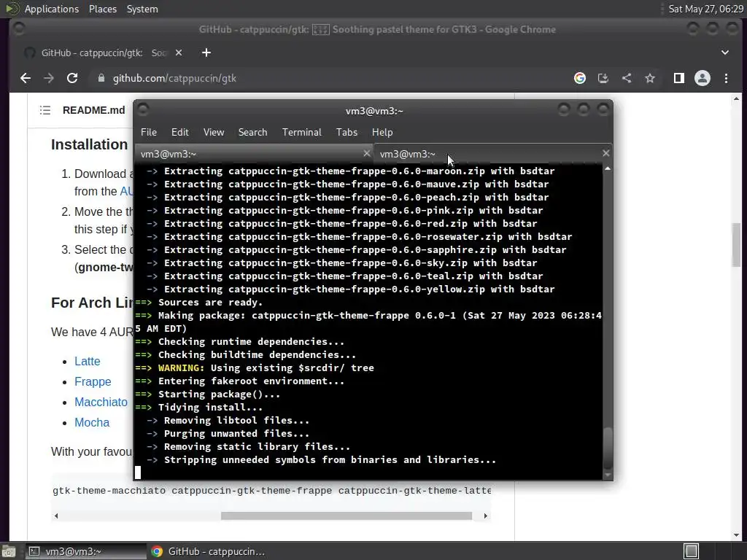Toggle Chrome's side panel icon

click(679, 79)
